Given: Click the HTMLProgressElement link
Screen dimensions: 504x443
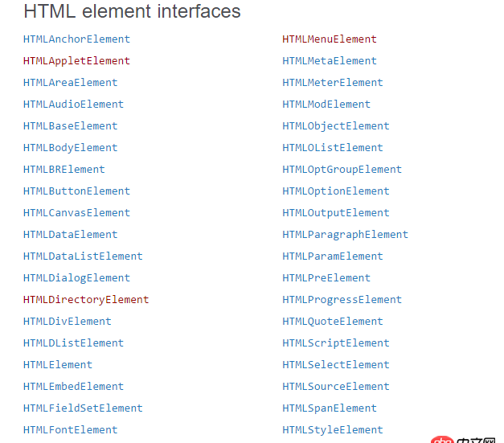Looking at the screenshot, I should [342, 299].
